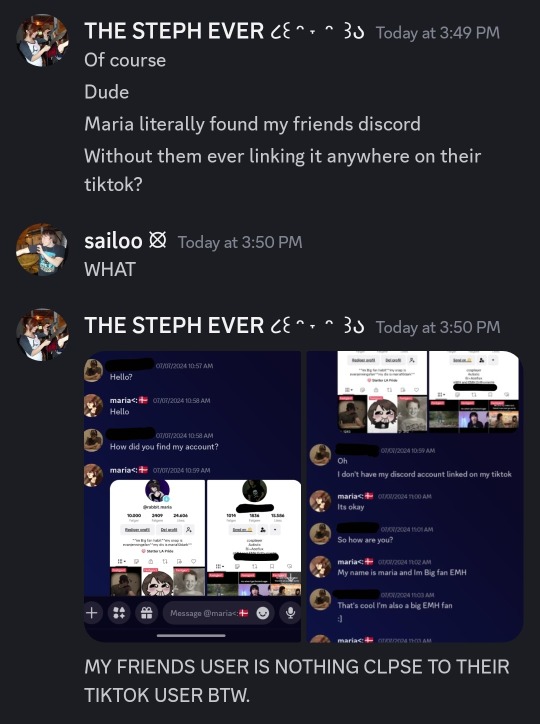Viewport: 540px width, 724px height.
Task: Click the 'Maria literally found my friends discord' message
Action: tap(252, 124)
